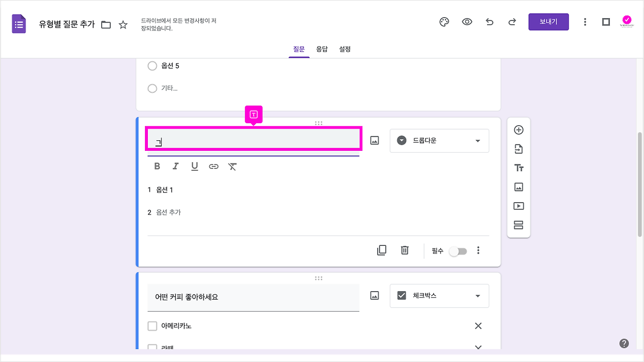Open the 설정 tab

[345, 49]
